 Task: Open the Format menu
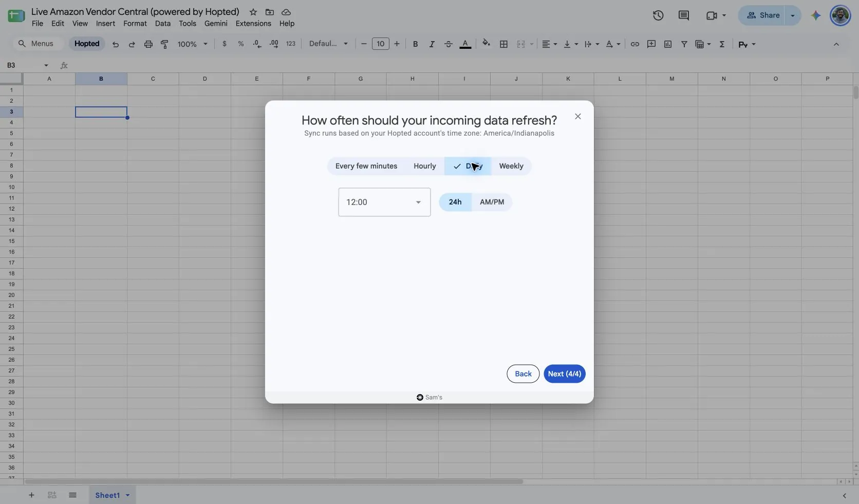135,24
